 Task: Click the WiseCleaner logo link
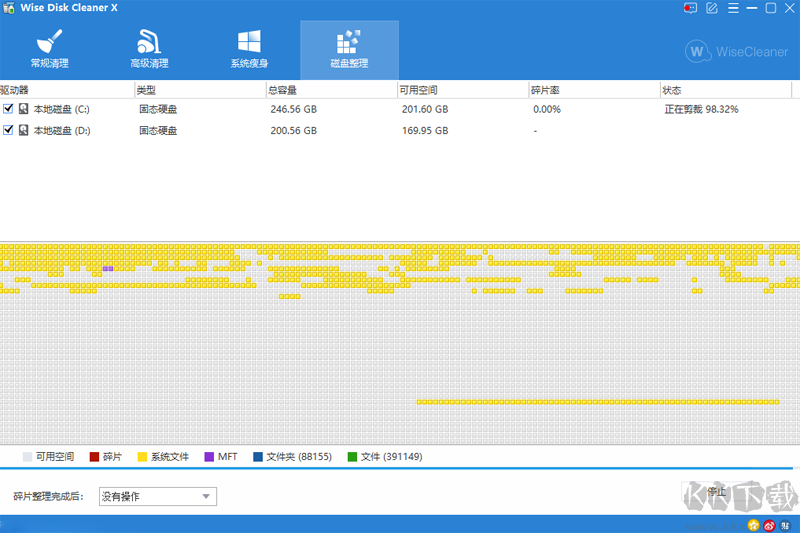pyautogui.click(x=736, y=52)
